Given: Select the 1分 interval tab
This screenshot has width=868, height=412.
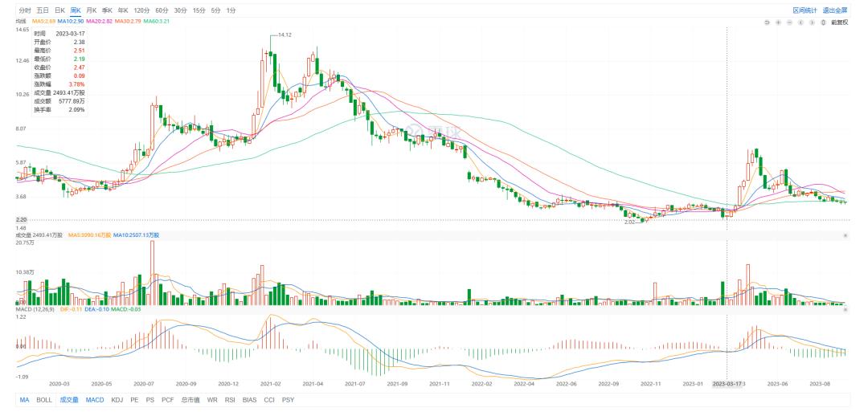Looking at the screenshot, I should point(231,10).
